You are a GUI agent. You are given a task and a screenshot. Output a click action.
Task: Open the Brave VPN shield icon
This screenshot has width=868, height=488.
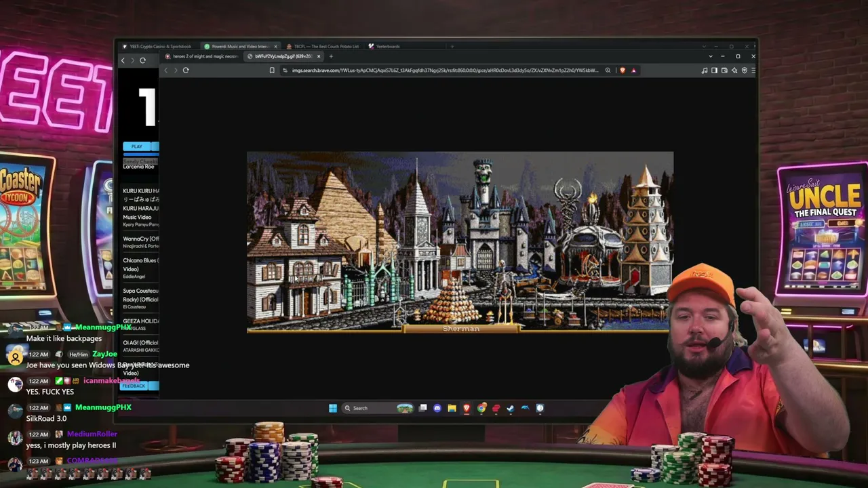[x=744, y=70]
